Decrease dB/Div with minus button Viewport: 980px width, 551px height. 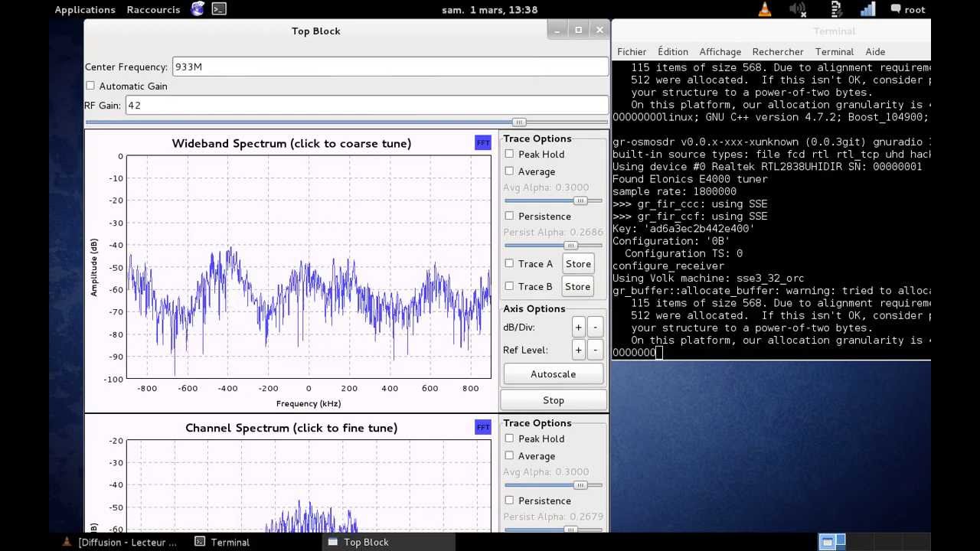pos(595,328)
